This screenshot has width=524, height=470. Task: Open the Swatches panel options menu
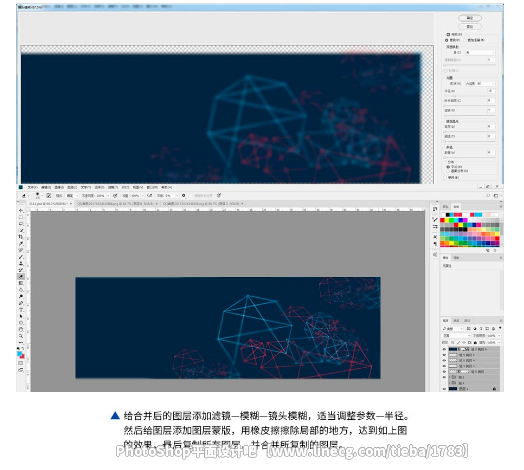point(501,207)
